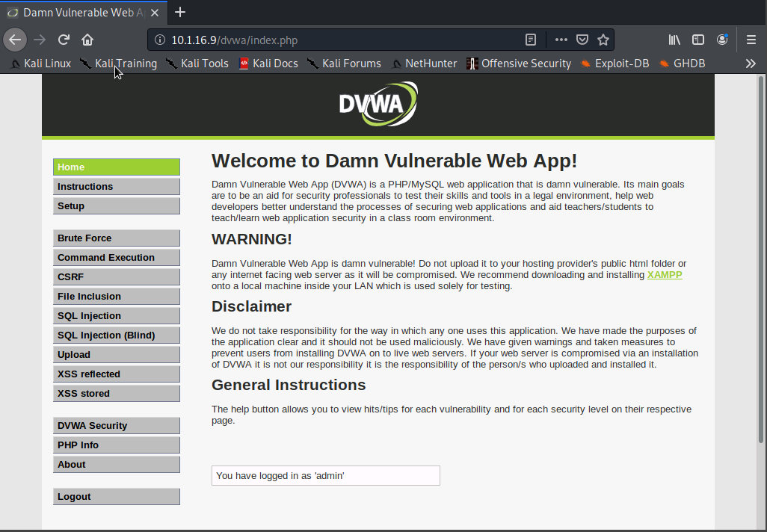
Task: Select the Damn Vulnerable Web App tab
Action: [84, 13]
